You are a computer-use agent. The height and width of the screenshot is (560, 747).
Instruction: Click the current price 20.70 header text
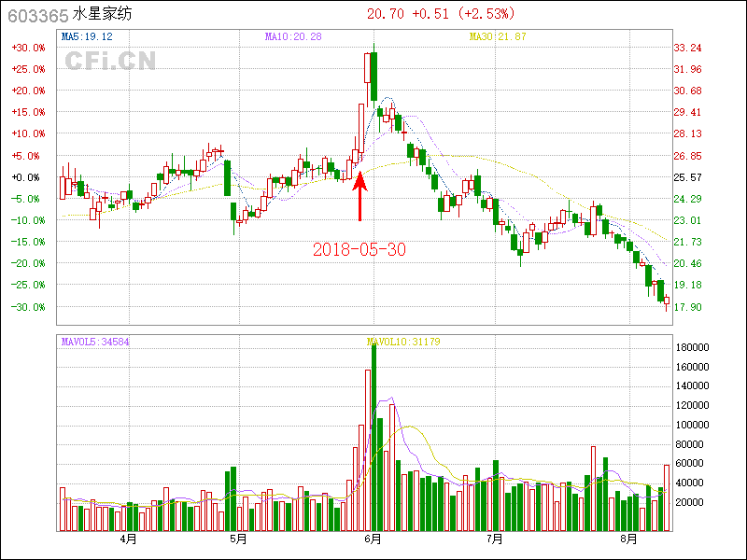pos(386,14)
